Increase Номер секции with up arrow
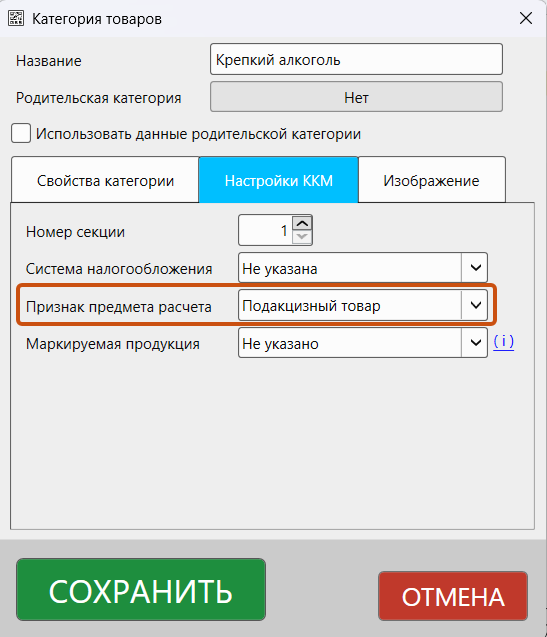 point(302,223)
